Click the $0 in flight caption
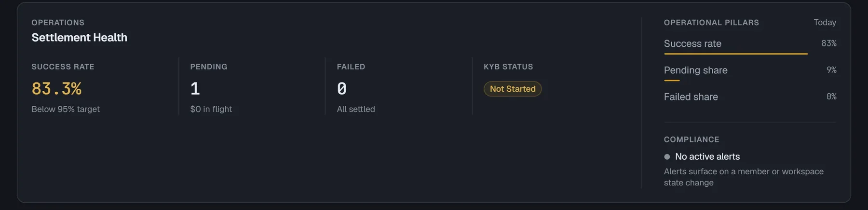This screenshot has width=868, height=210. [x=211, y=109]
